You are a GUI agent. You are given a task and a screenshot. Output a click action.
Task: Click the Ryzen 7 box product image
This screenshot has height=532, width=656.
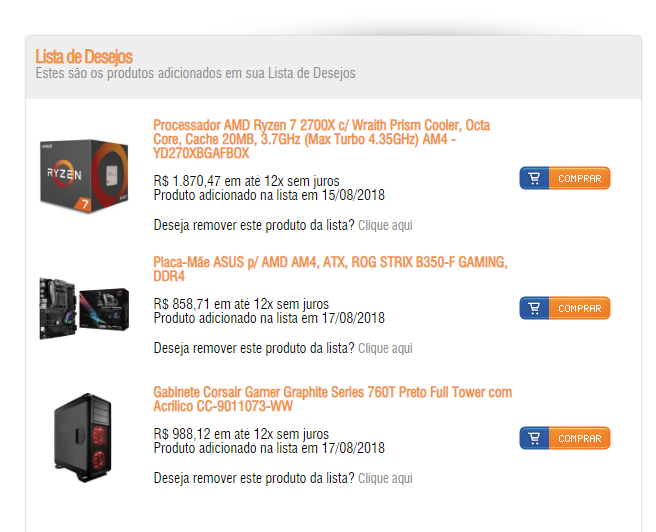click(84, 176)
